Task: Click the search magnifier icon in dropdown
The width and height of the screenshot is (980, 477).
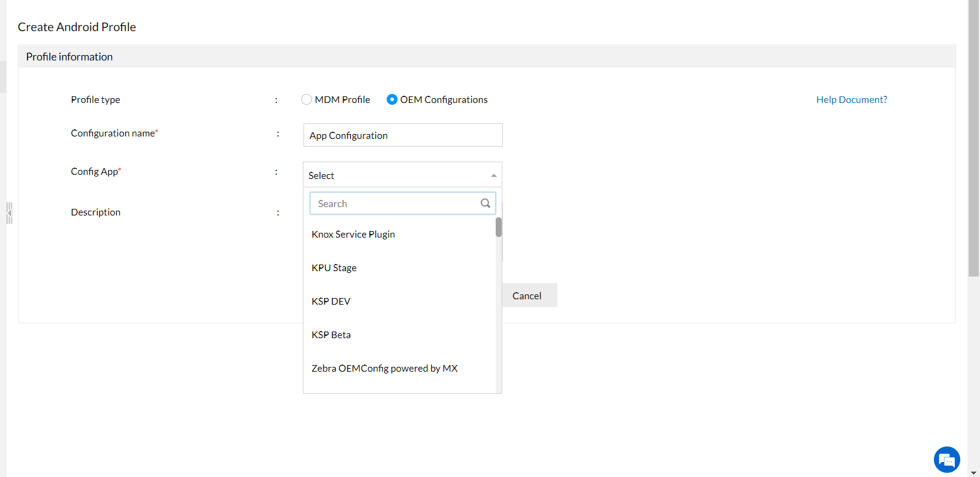Action: click(485, 203)
